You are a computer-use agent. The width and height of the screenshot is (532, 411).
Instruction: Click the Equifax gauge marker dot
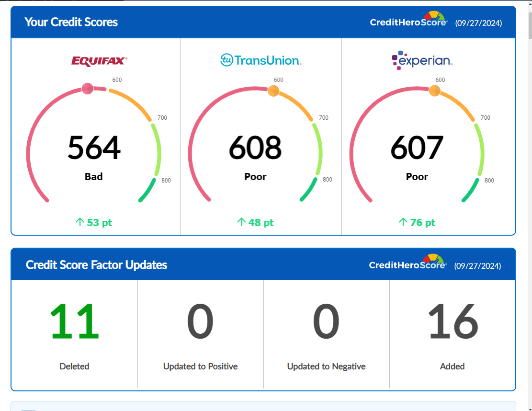pyautogui.click(x=88, y=89)
